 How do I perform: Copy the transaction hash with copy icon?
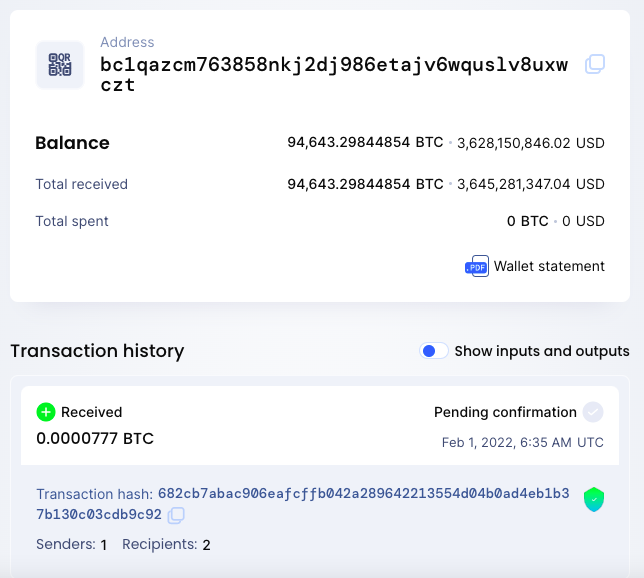point(176,515)
